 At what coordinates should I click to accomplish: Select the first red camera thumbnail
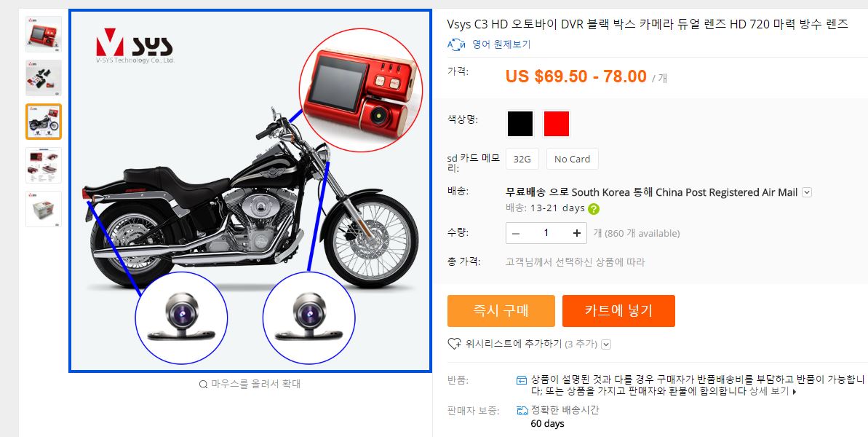[x=44, y=34]
